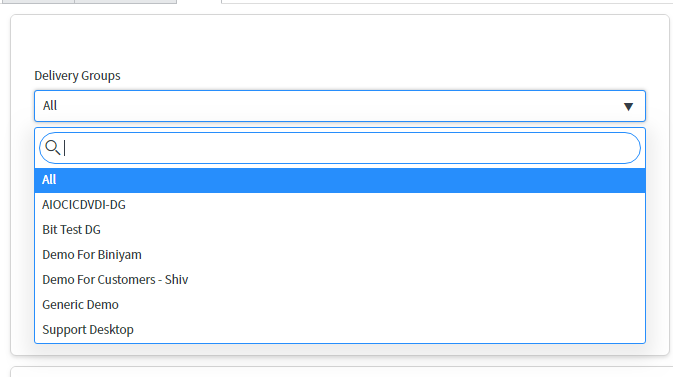Click the second partially visible tab at top
This screenshot has width=673, height=377.
tap(125, 2)
